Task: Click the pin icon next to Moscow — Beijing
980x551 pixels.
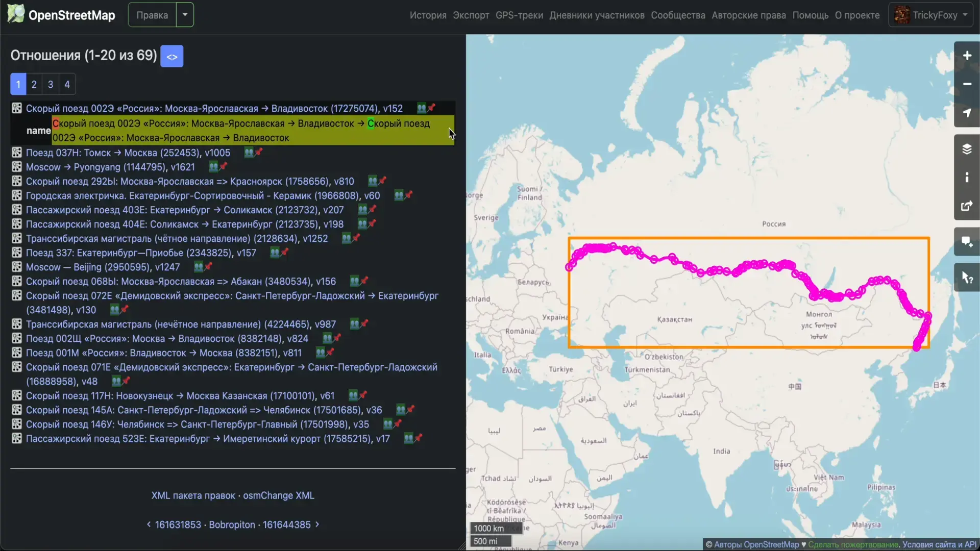Action: pos(208,266)
